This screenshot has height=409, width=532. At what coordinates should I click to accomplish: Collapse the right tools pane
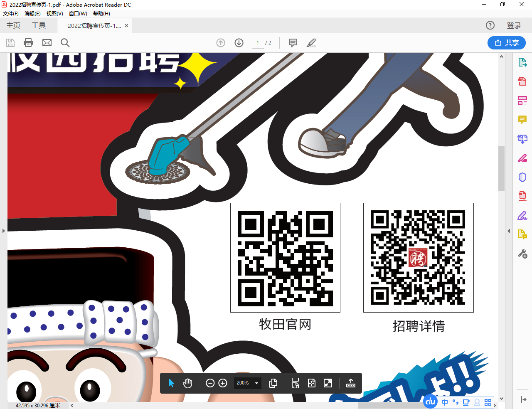pos(509,231)
